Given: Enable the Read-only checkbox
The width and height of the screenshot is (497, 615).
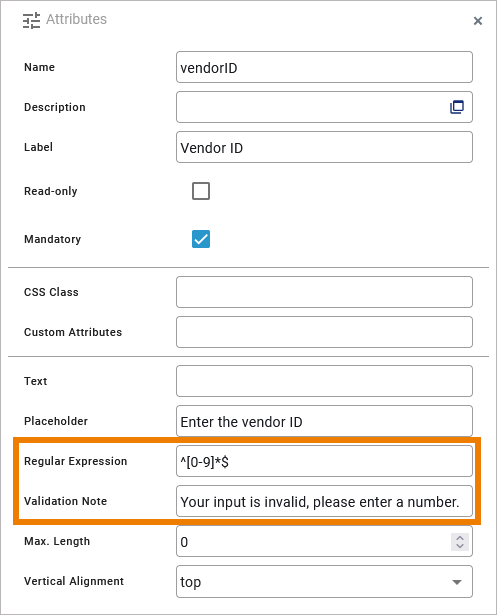Looking at the screenshot, I should click(x=201, y=191).
